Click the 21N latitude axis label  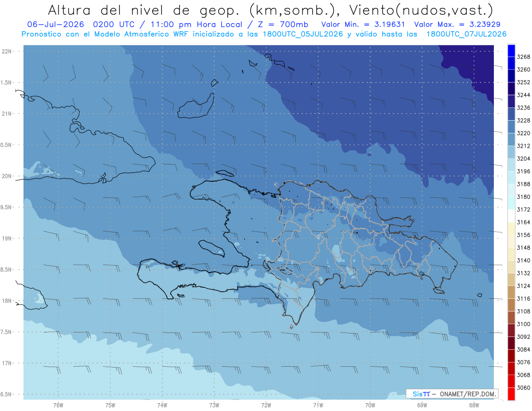click(x=8, y=114)
